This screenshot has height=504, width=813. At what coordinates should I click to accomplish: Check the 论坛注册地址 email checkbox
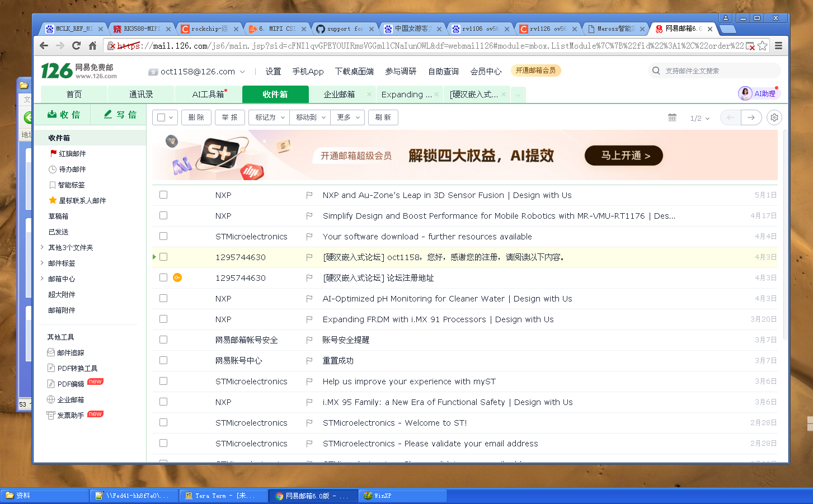tap(163, 277)
